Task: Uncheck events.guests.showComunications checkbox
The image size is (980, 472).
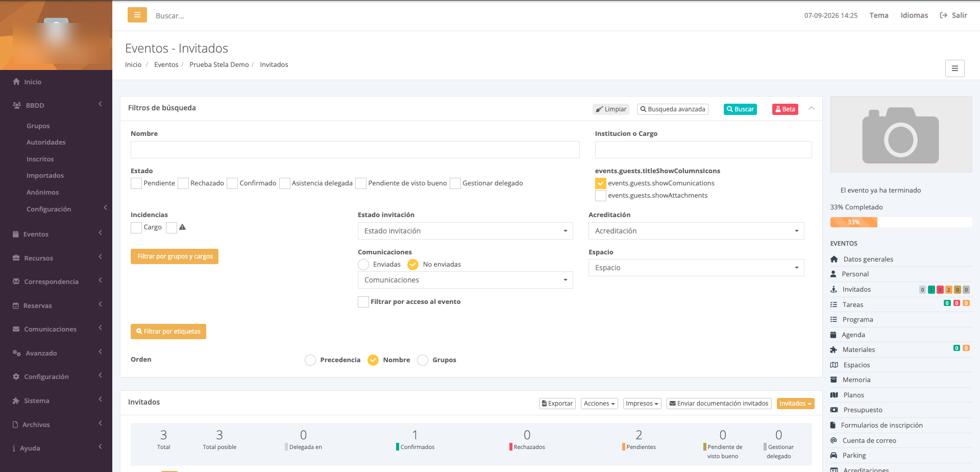Action: click(601, 183)
